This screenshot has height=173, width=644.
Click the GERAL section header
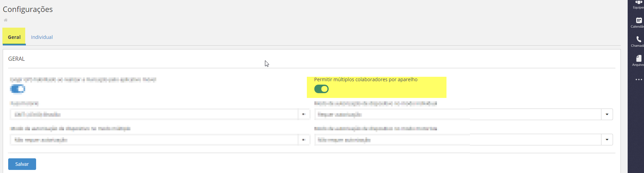coord(16,59)
